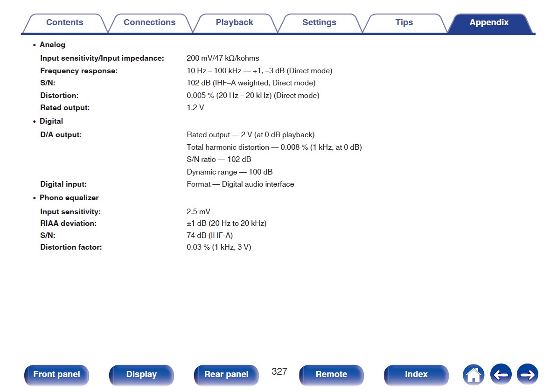The width and height of the screenshot is (550, 392).
Task: Click the Phono 'Input sensitivity:' label
Action: 70,211
